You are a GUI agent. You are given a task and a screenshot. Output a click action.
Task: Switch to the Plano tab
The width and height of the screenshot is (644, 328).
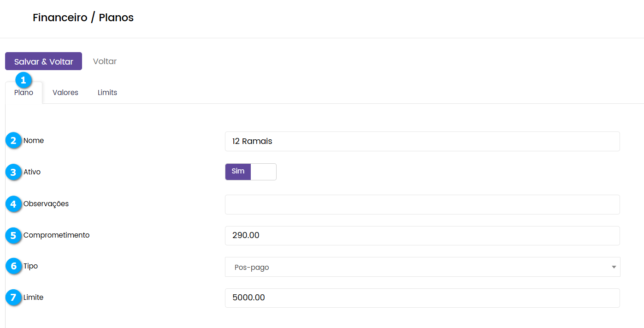(24, 93)
